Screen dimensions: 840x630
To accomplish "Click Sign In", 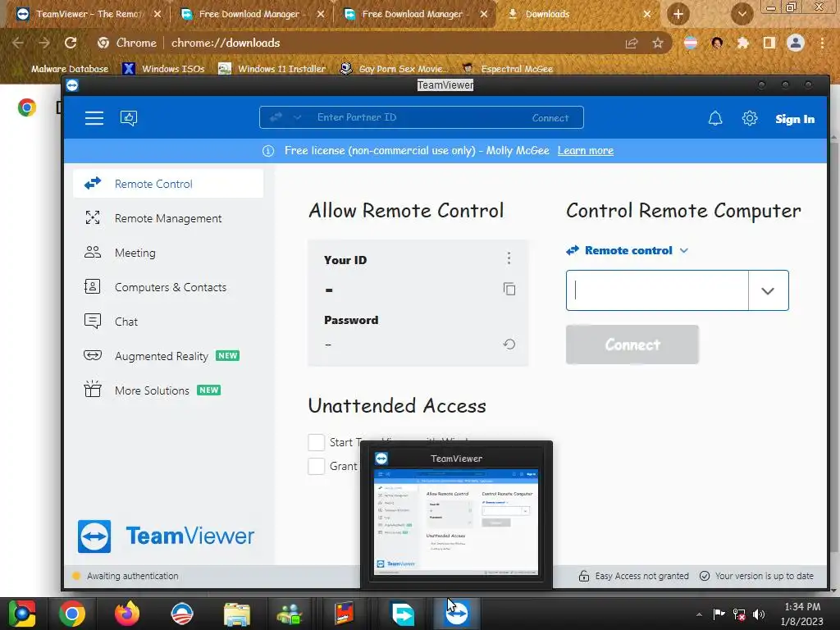I will tap(795, 119).
